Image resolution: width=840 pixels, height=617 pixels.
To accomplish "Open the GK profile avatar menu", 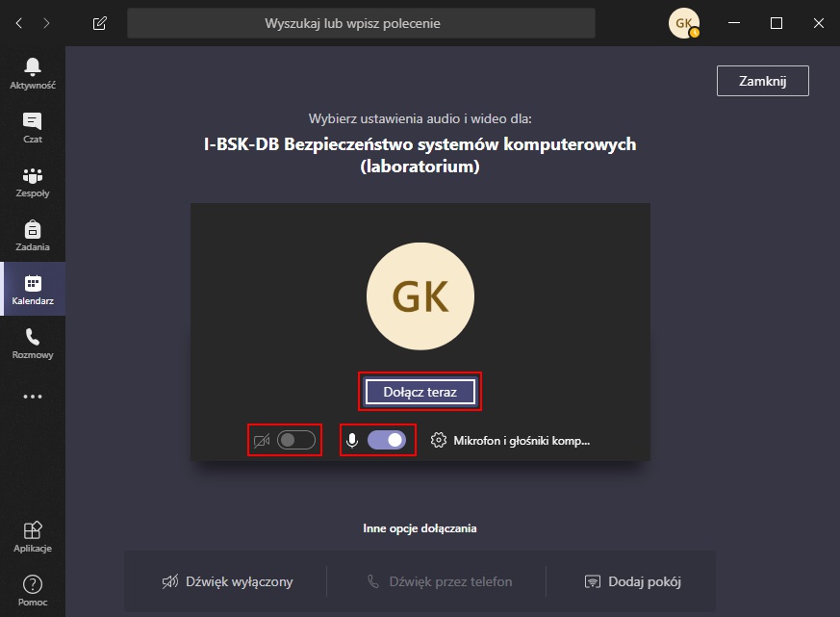I will tap(684, 23).
